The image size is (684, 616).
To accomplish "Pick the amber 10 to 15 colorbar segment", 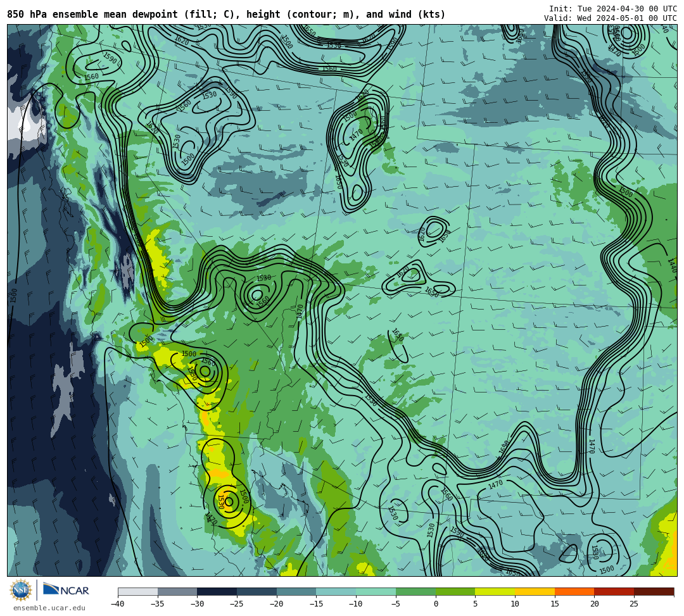I will click(x=535, y=591).
